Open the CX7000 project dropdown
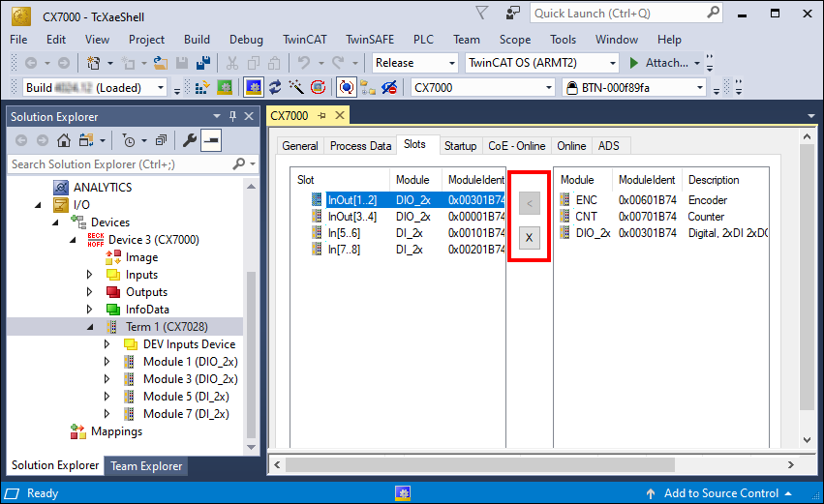The height and width of the screenshot is (504, 824). pos(549,88)
